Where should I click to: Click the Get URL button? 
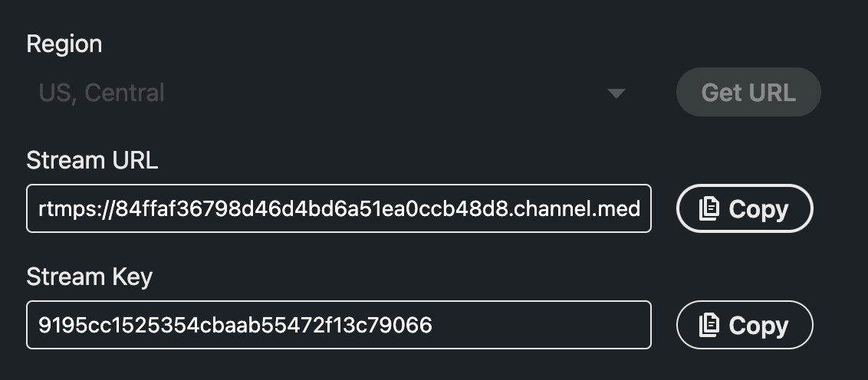(x=748, y=92)
